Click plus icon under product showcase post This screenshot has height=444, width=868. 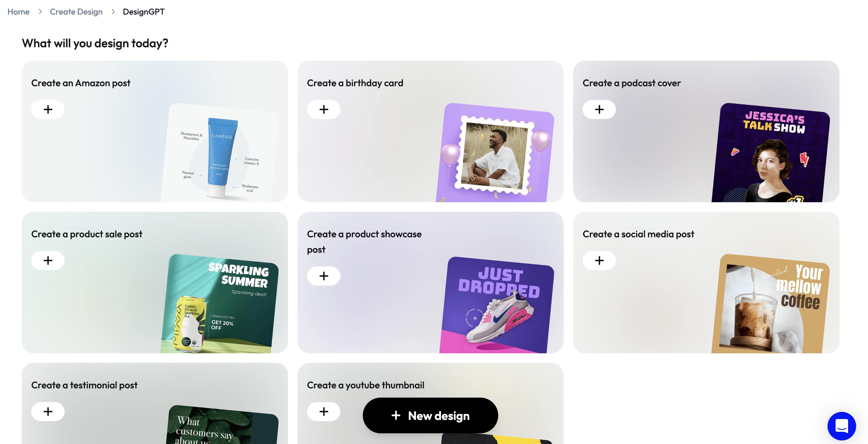[x=323, y=276]
